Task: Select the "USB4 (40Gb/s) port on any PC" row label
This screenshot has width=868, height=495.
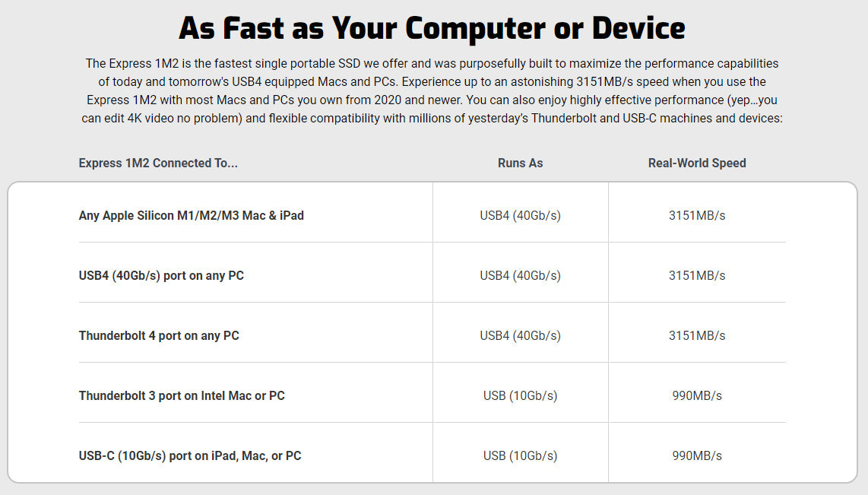Action: click(161, 275)
